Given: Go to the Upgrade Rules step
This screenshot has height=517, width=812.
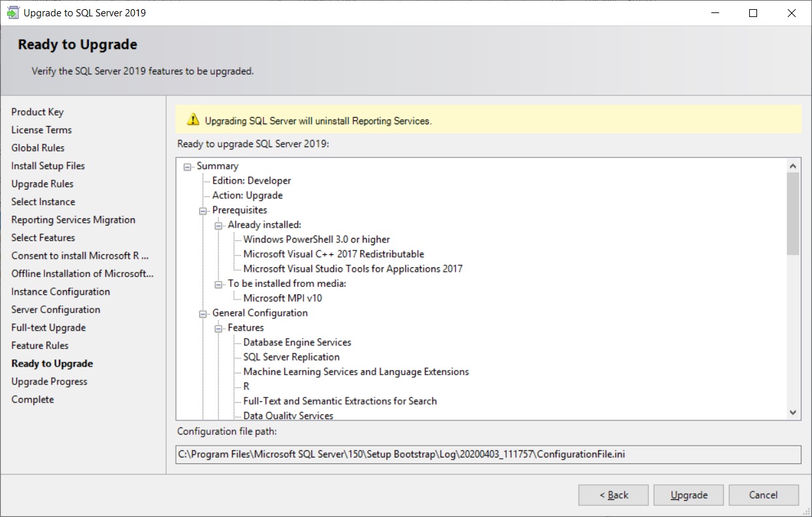Looking at the screenshot, I should point(42,184).
